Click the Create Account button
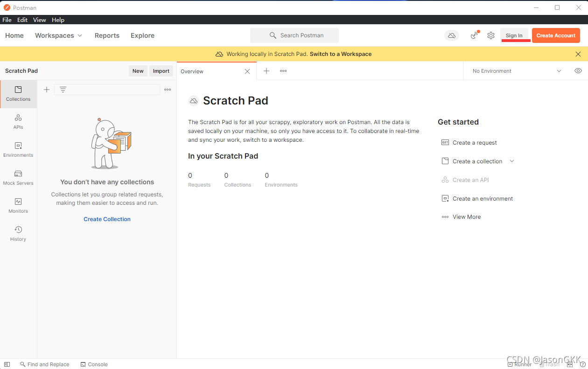Viewport: 588px width, 369px height. pyautogui.click(x=556, y=35)
